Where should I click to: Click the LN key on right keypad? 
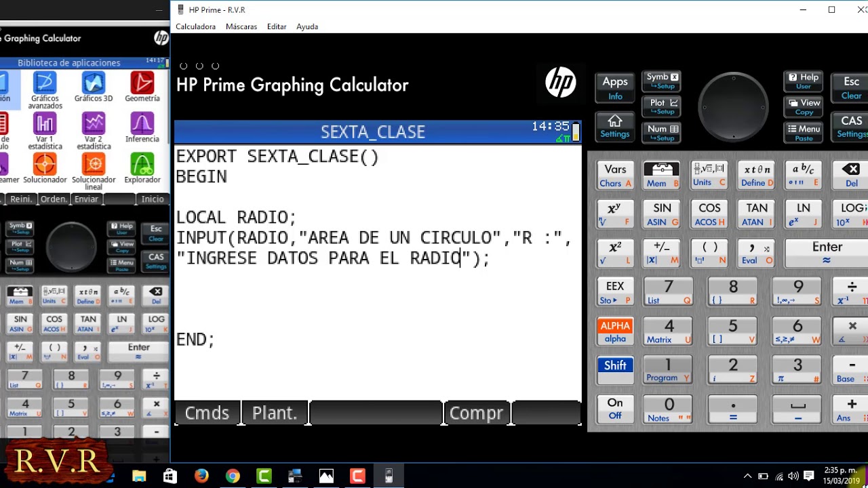[804, 214]
